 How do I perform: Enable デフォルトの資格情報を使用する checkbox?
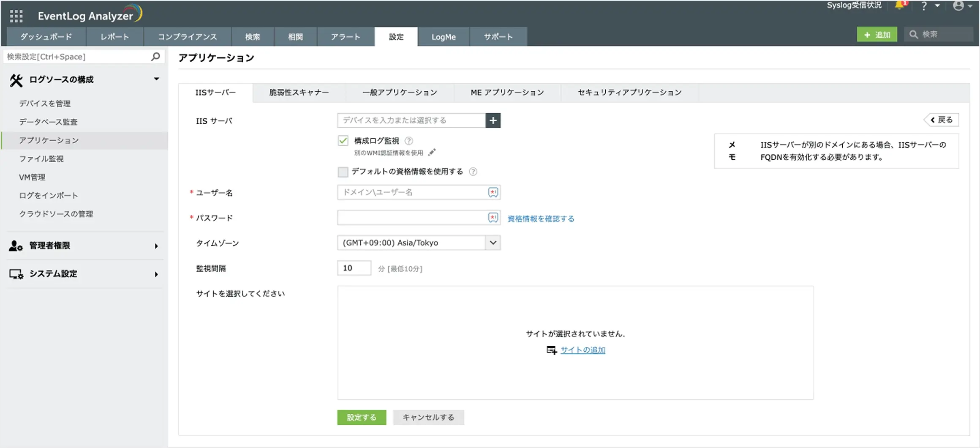point(343,172)
